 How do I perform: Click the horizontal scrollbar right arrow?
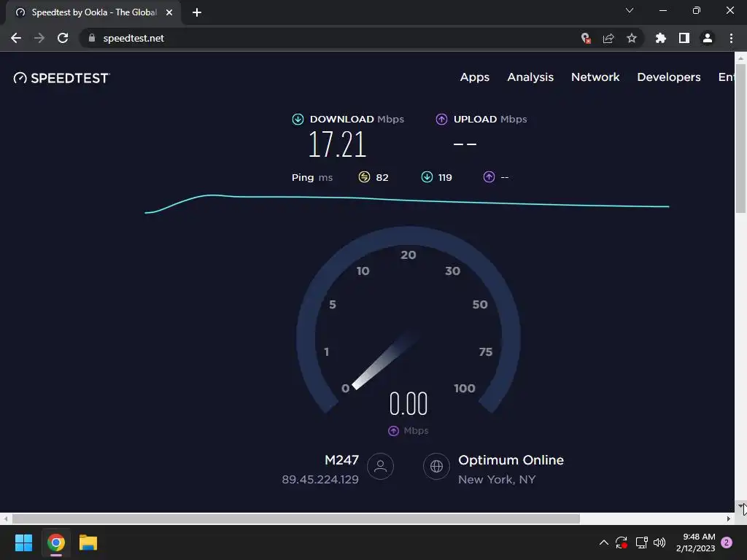coord(729,518)
